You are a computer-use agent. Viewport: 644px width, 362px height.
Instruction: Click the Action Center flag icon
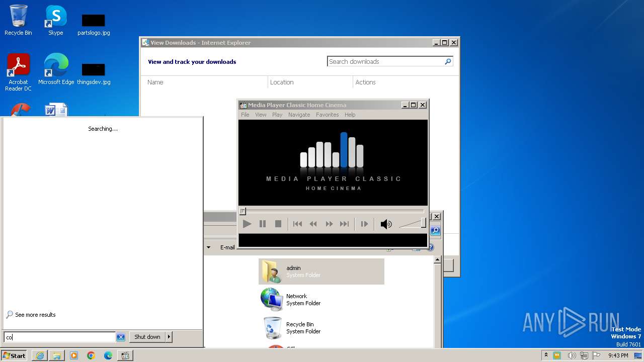tap(596, 355)
